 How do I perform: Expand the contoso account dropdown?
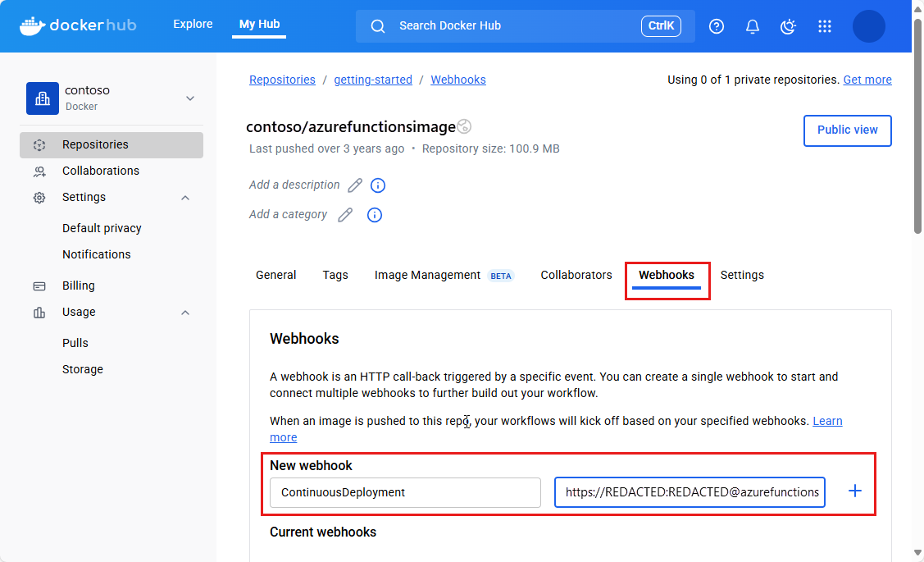(189, 98)
